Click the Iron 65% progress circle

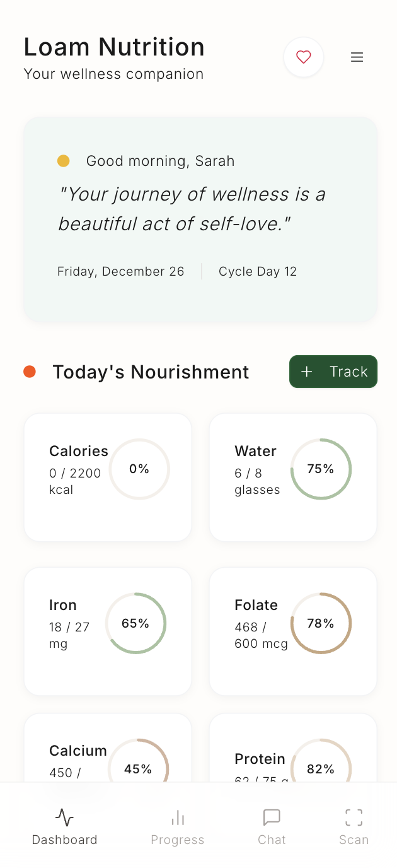click(x=135, y=623)
